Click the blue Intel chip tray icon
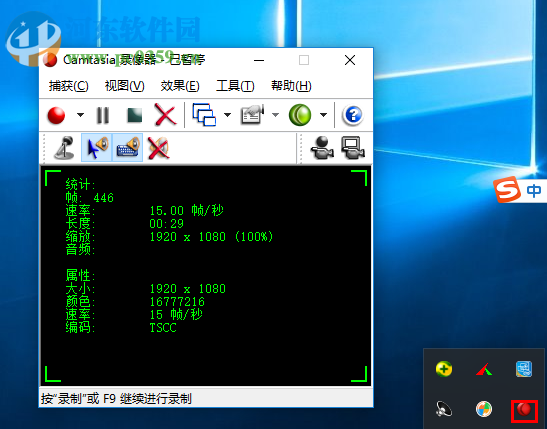The width and height of the screenshot is (547, 429). coord(524,369)
